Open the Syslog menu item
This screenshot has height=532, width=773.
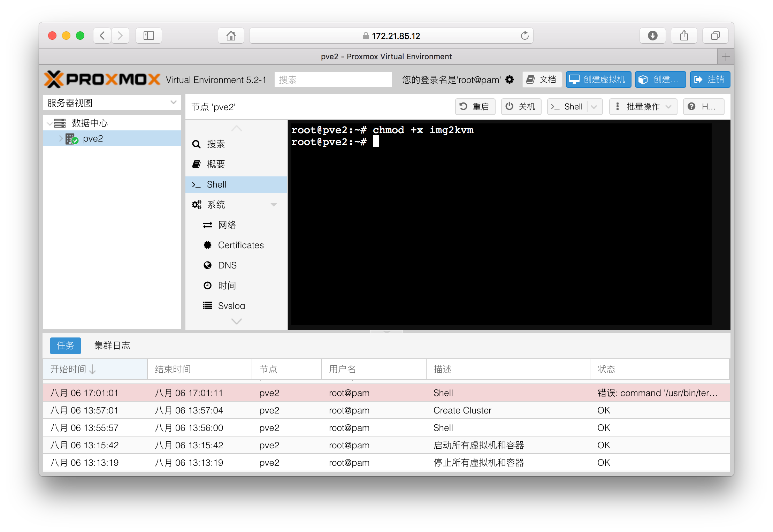[x=236, y=305]
